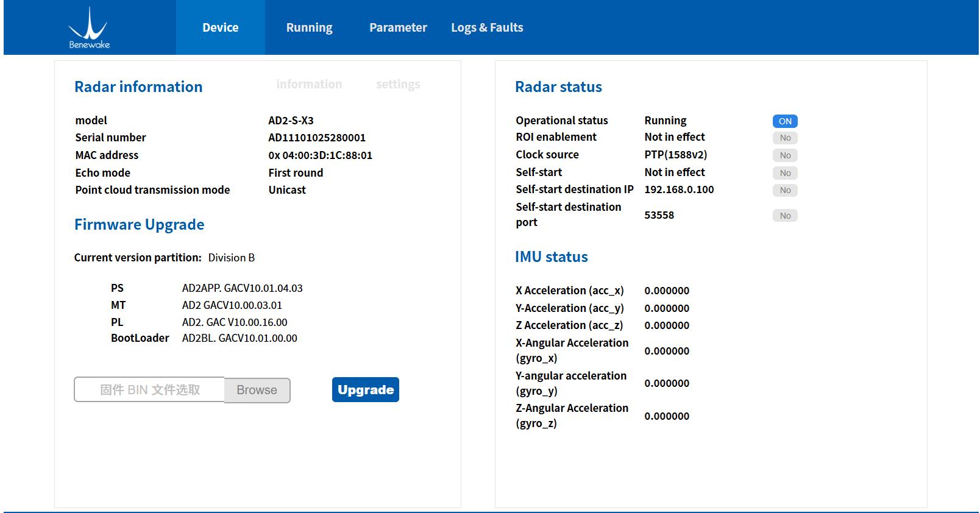This screenshot has width=980, height=513.
Task: Click destination IP 192.168.0.100
Action: [x=679, y=189]
